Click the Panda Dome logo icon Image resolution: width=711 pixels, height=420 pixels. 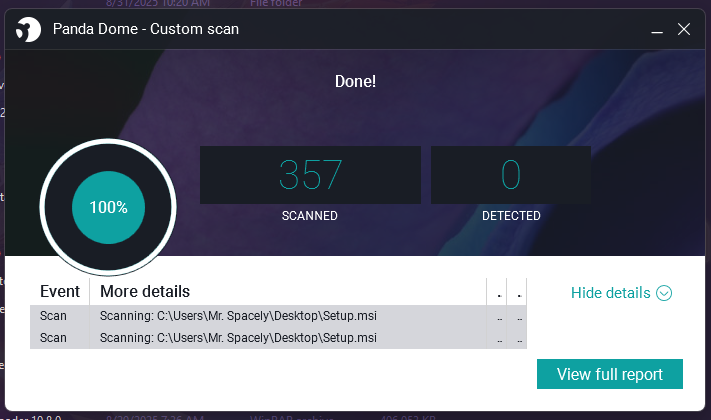[28, 29]
